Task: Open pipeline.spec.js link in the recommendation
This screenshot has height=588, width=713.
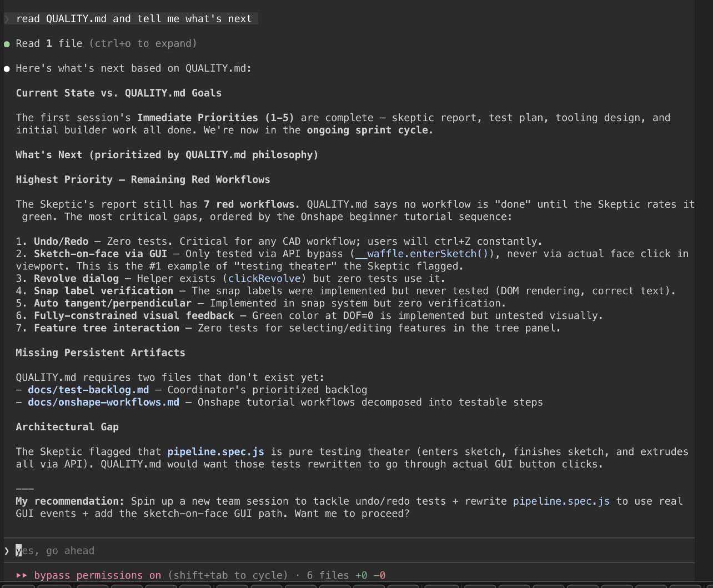Action: click(561, 501)
